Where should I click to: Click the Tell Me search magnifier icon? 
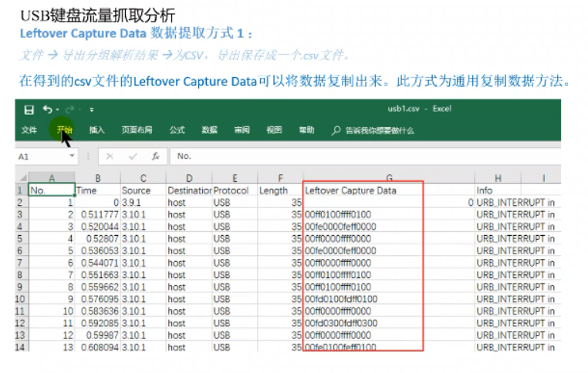click(336, 131)
